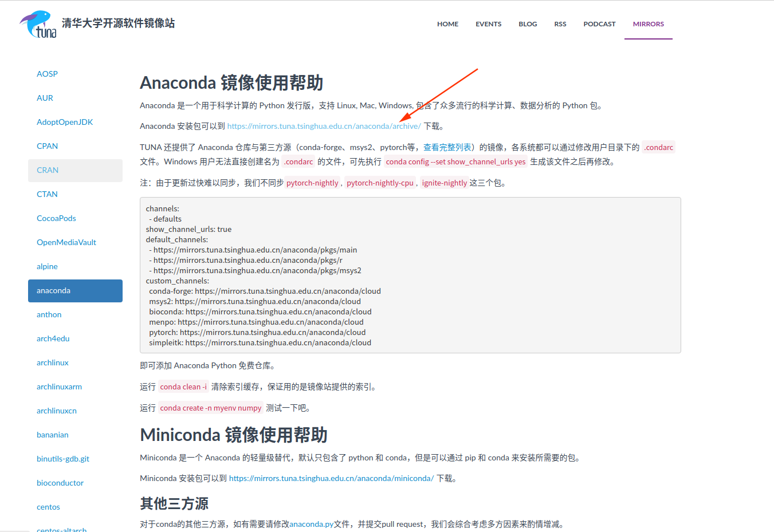Click the ignite-nightly code label
Screen dimensions: 774x532
pyautogui.click(x=445, y=183)
